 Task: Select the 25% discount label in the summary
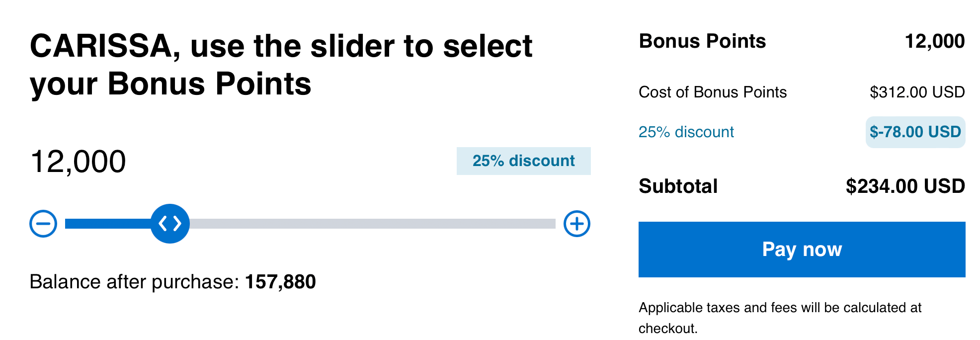[686, 132]
